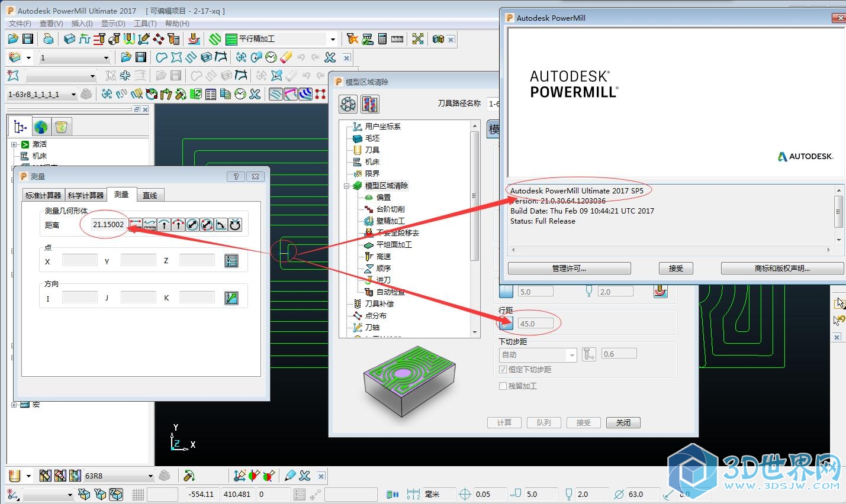Screen dimensions: 846x504
Task: Open the empty pattern name dropdown
Action: point(92,76)
